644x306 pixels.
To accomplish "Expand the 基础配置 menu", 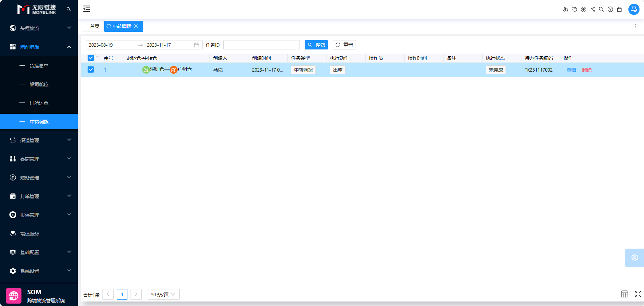I will (x=39, y=252).
